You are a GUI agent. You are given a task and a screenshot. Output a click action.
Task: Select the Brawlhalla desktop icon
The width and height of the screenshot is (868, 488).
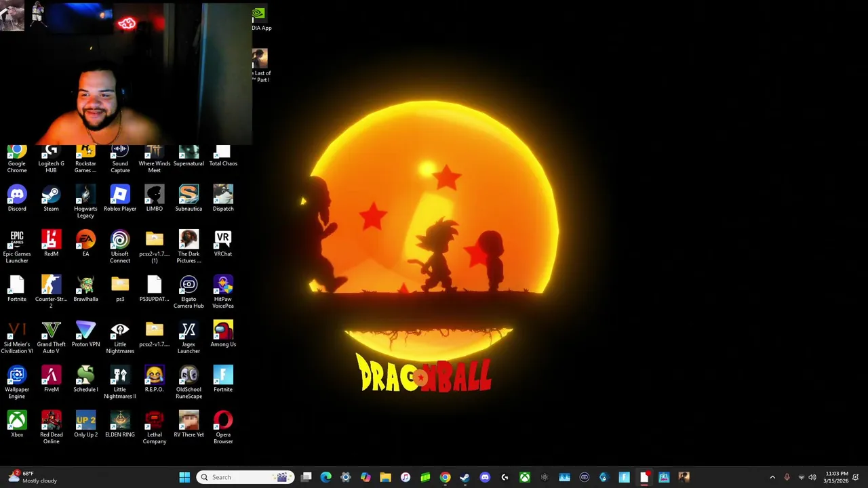(x=85, y=289)
